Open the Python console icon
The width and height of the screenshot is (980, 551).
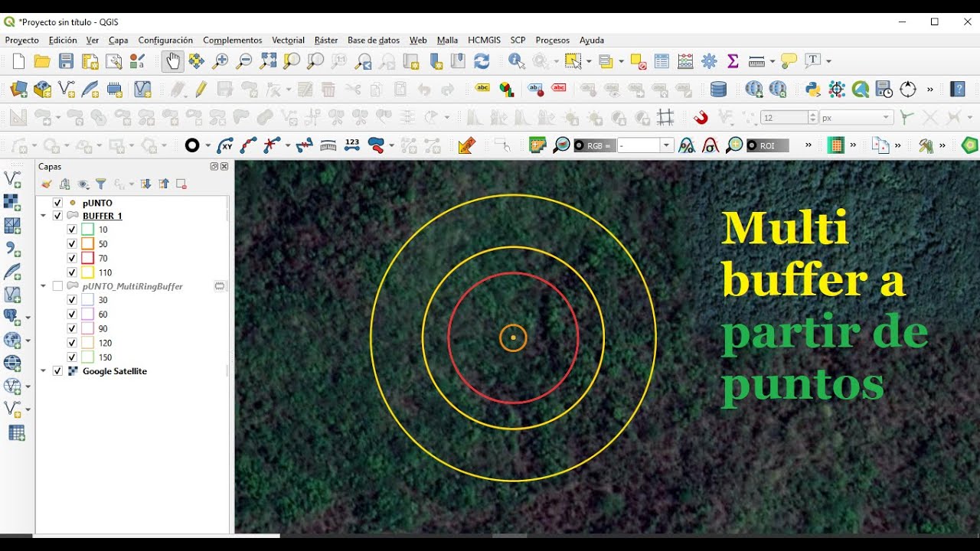coord(813,90)
